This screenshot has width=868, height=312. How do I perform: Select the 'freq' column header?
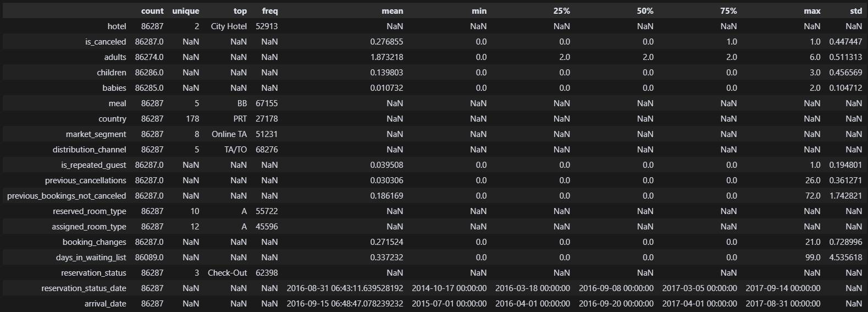pyautogui.click(x=270, y=11)
